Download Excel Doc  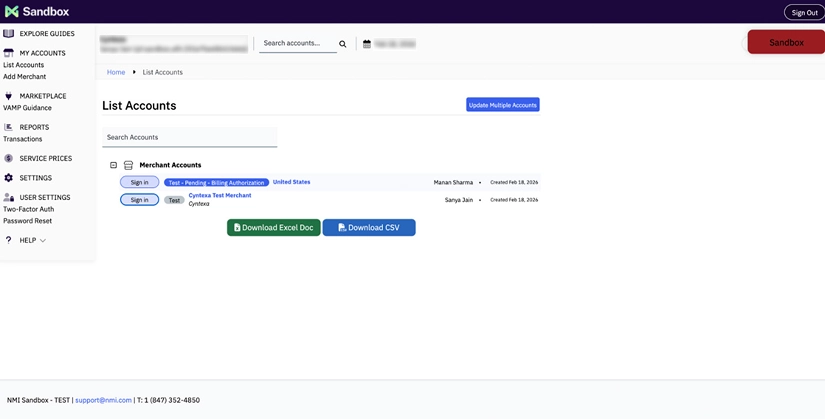274,227
